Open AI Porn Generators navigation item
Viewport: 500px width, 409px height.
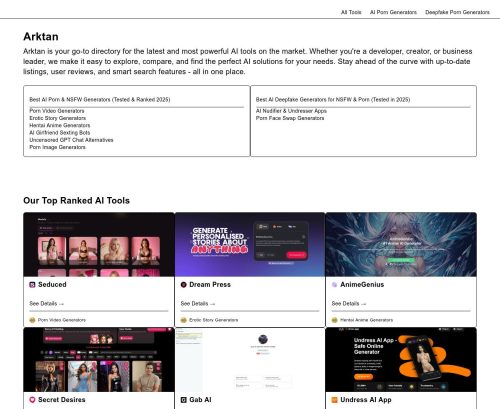click(393, 12)
